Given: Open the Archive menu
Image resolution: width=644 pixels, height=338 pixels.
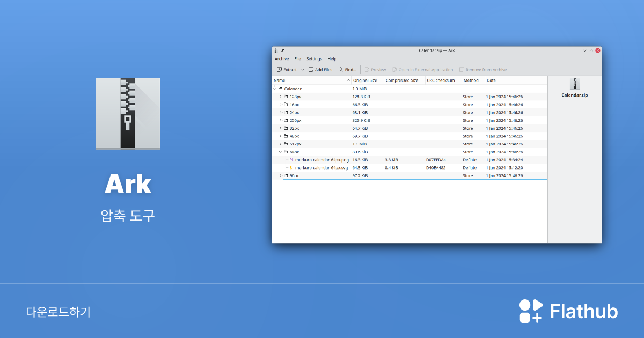Looking at the screenshot, I should 282,58.
